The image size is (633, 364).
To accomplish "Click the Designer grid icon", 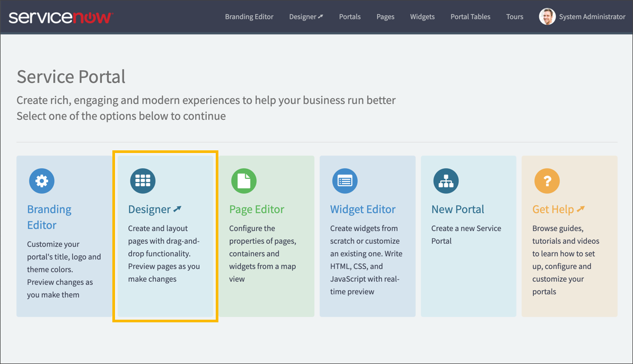I will [143, 181].
